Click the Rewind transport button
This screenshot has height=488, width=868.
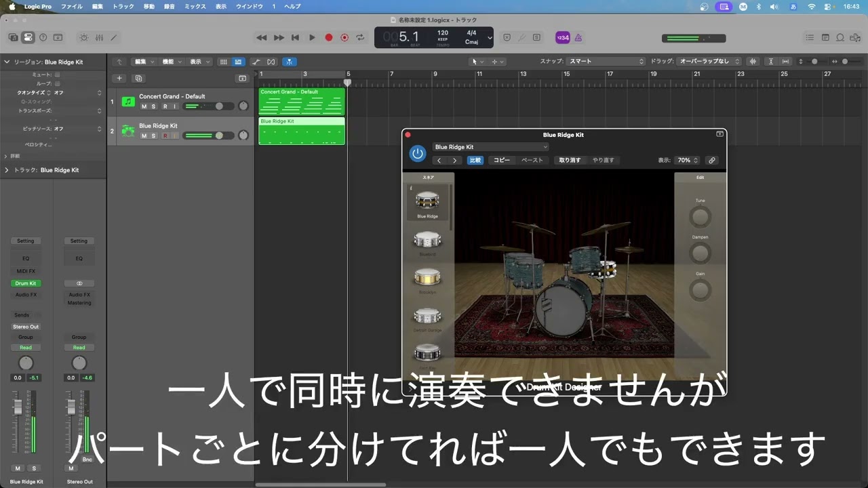click(262, 38)
